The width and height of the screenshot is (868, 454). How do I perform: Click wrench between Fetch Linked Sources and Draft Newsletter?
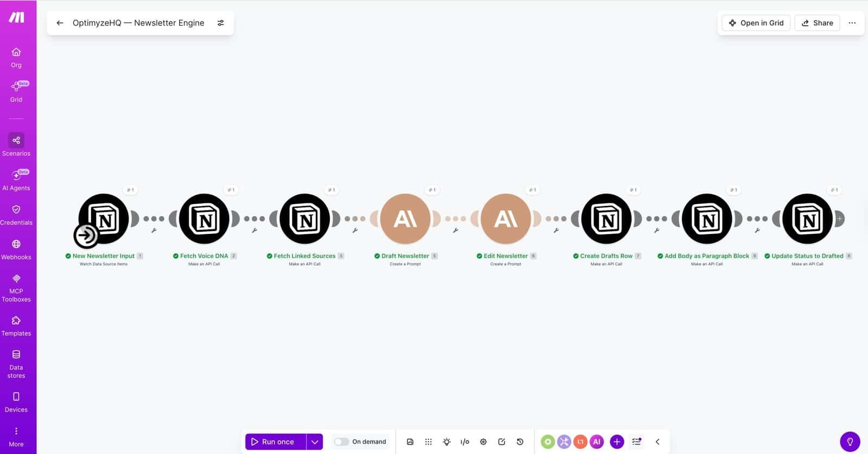[355, 231]
